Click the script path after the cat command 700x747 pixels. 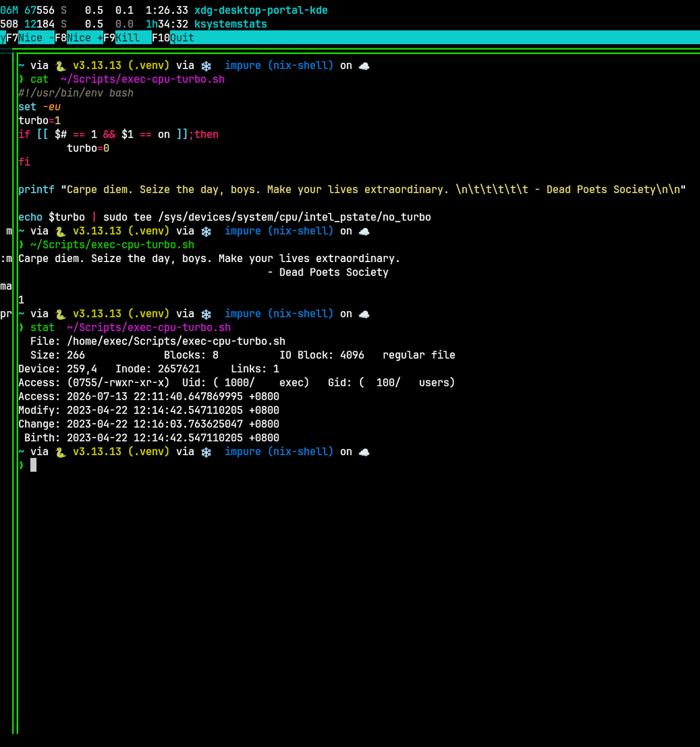(143, 80)
